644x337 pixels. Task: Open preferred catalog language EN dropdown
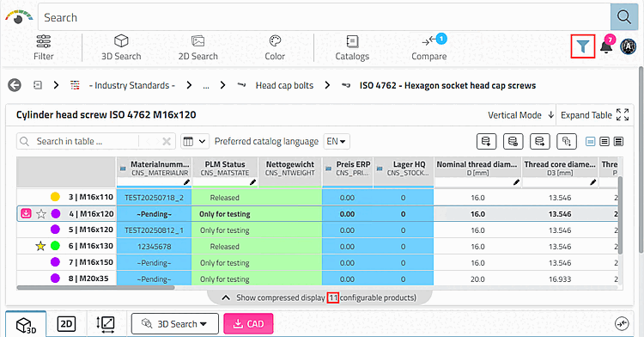(337, 141)
